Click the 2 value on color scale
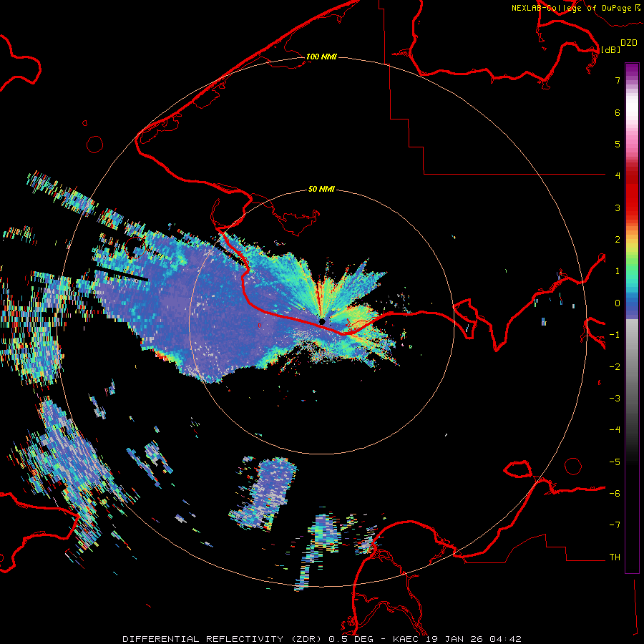The height and width of the screenshot is (644, 644). point(618,240)
